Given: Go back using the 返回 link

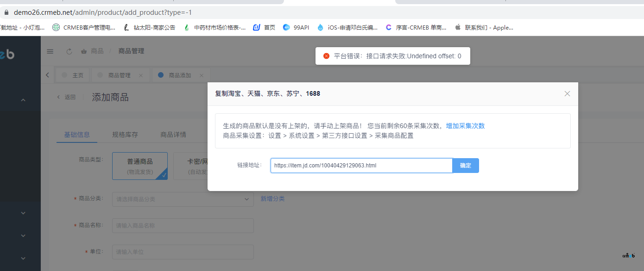Looking at the screenshot, I should [x=66, y=97].
